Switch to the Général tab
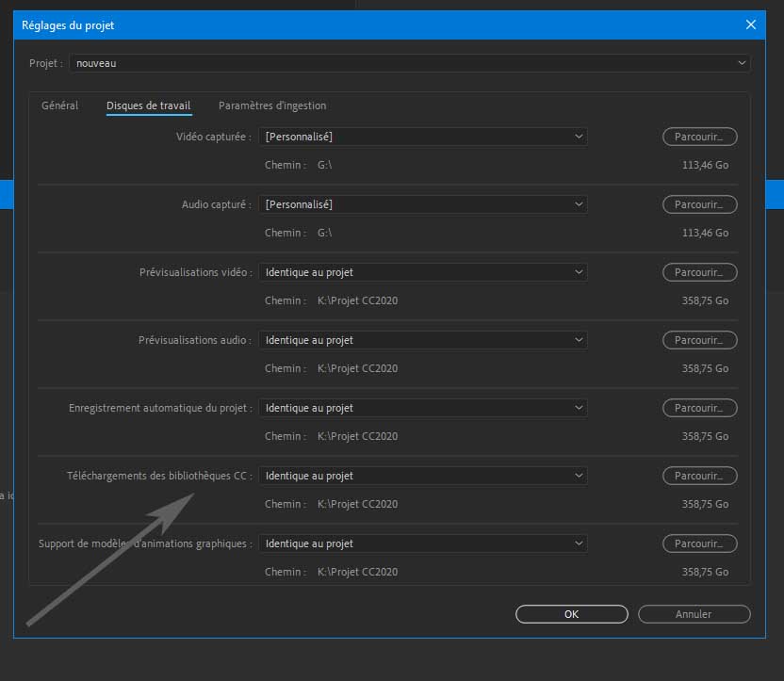 coord(59,105)
